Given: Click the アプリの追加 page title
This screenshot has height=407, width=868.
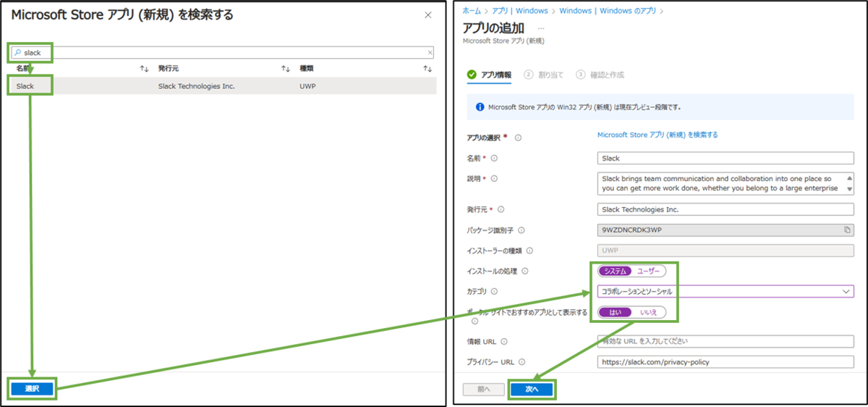Looking at the screenshot, I should coord(493,28).
